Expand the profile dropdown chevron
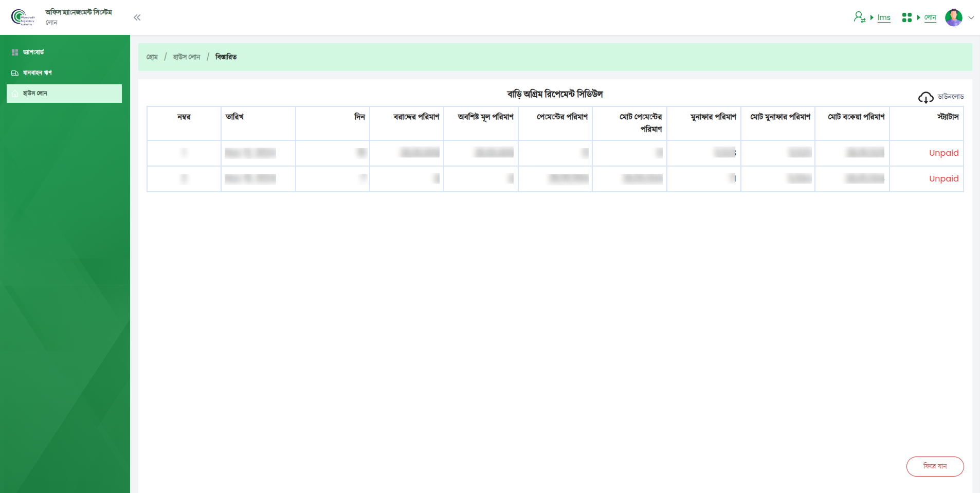 tap(971, 17)
